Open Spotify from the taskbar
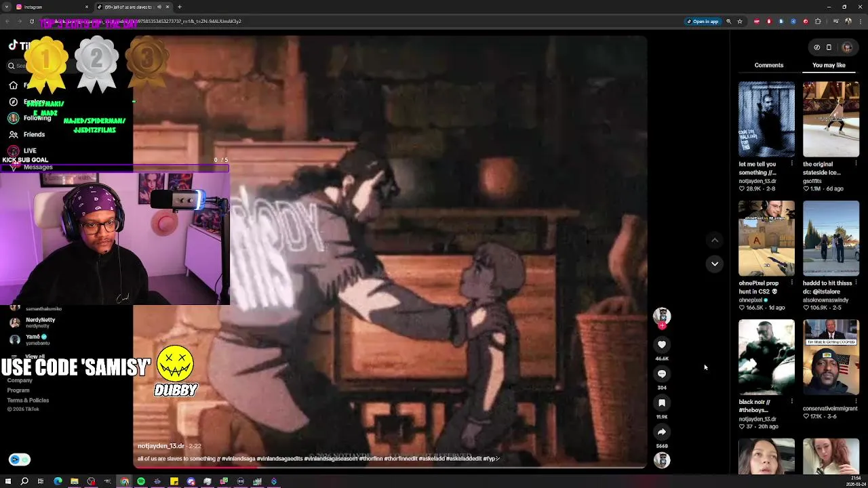Viewport: 868px width, 488px height. click(141, 481)
